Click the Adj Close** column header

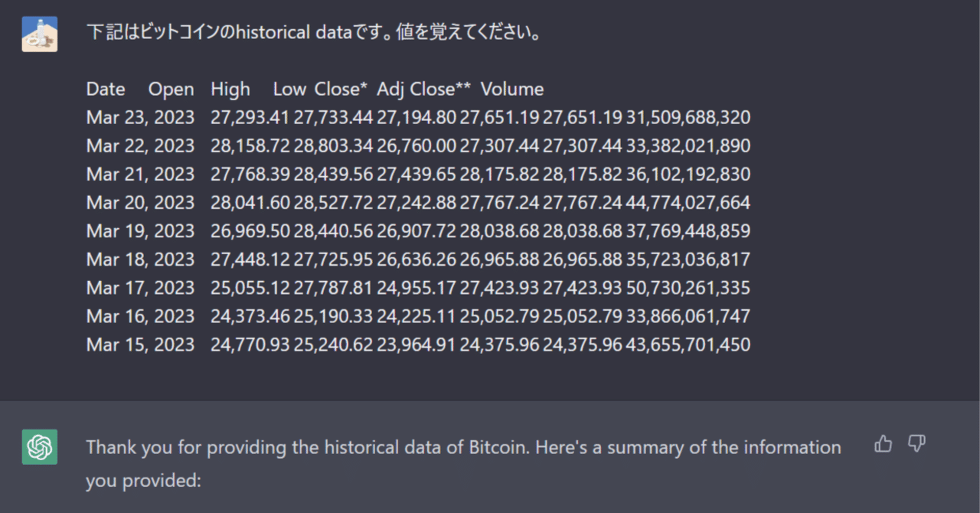point(425,89)
